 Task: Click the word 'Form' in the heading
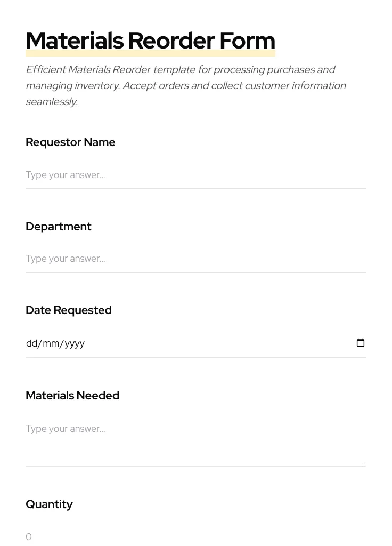(x=247, y=41)
